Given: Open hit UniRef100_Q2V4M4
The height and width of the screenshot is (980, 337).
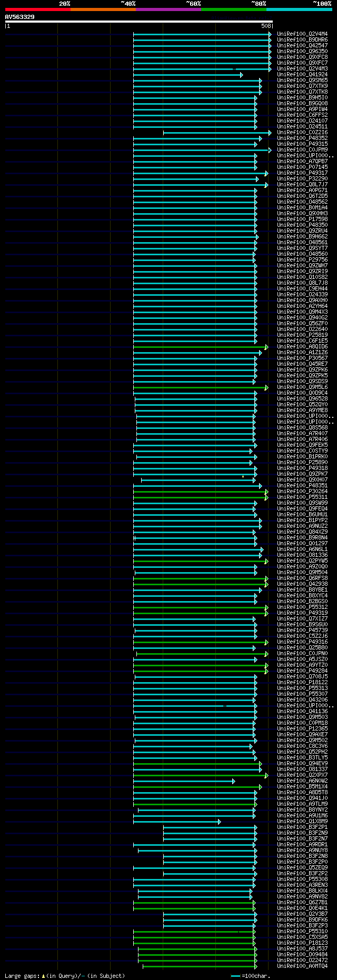Looking at the screenshot, I should click(x=302, y=34).
